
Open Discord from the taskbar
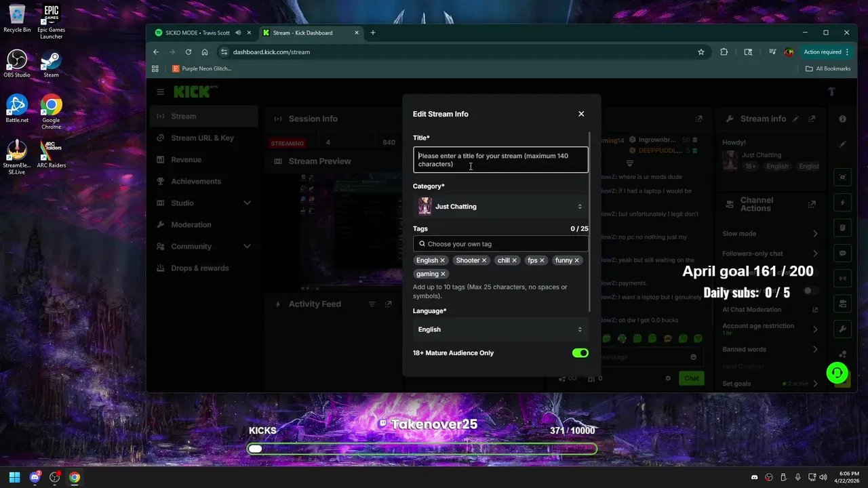[35, 477]
